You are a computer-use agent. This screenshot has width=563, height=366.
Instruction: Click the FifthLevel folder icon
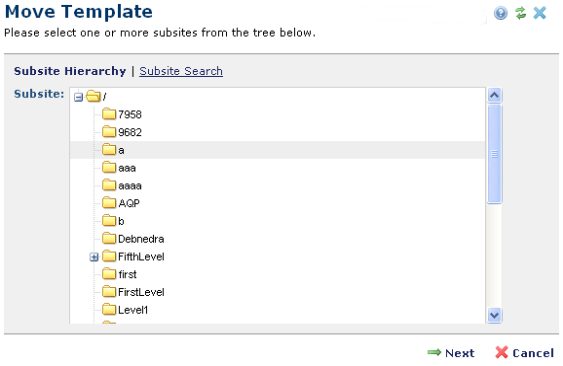click(109, 256)
